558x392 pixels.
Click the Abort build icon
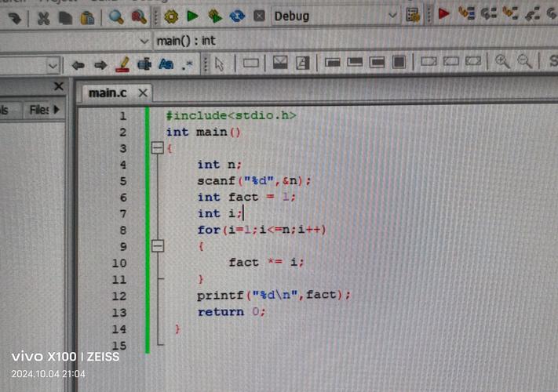tap(259, 16)
